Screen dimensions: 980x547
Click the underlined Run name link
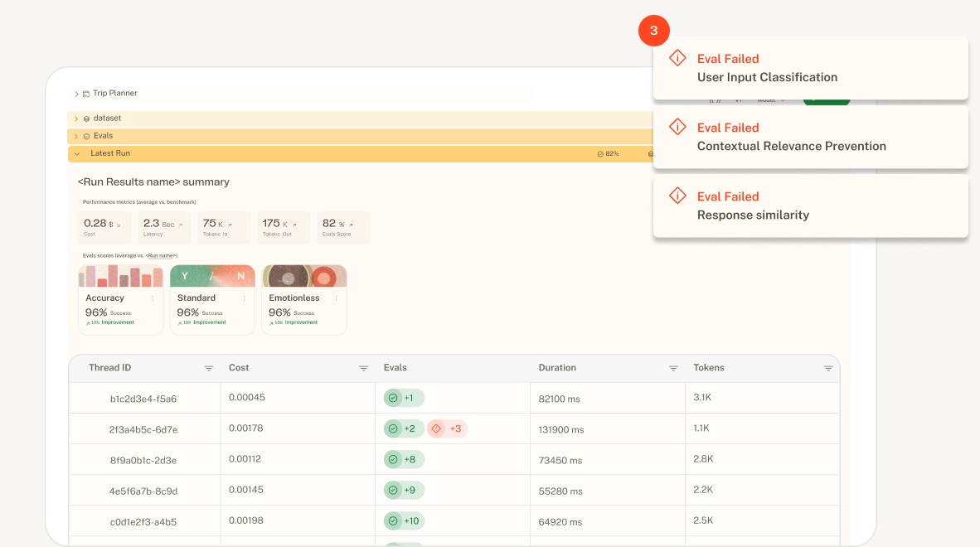tap(161, 255)
